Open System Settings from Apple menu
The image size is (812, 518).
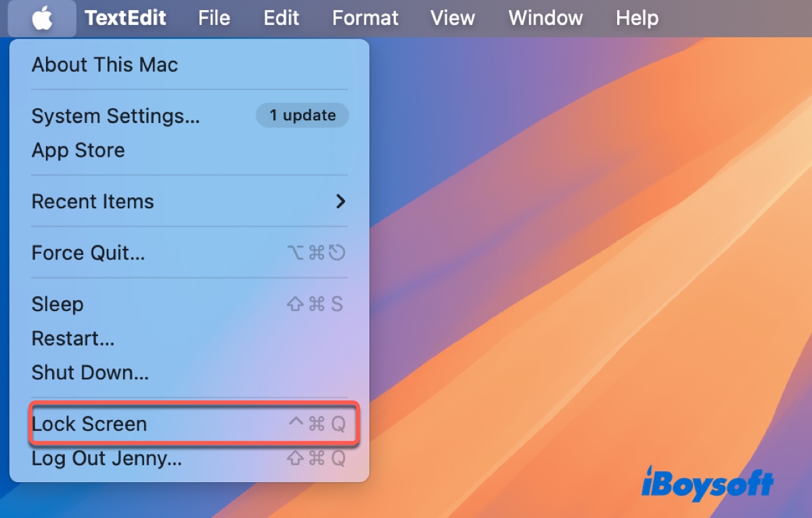point(189,116)
